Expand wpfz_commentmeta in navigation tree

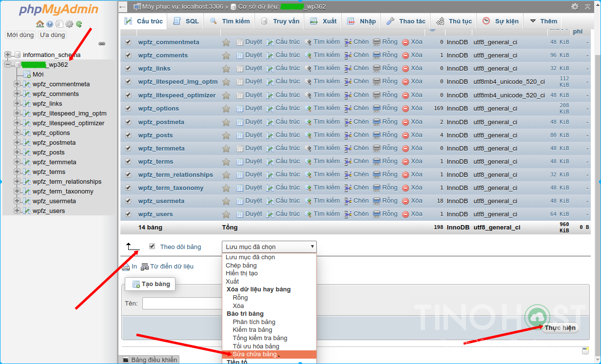[x=17, y=84]
